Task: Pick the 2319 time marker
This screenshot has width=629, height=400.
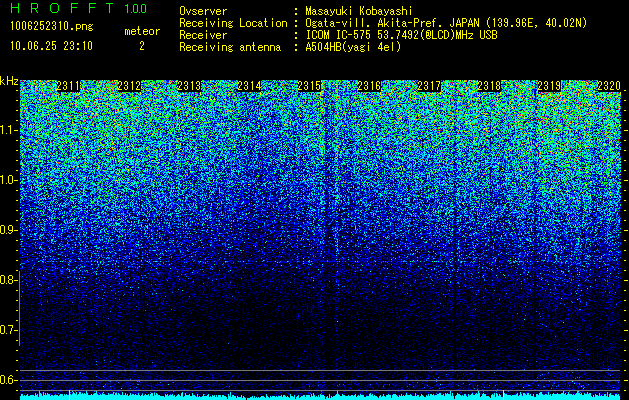Action: [x=549, y=86]
